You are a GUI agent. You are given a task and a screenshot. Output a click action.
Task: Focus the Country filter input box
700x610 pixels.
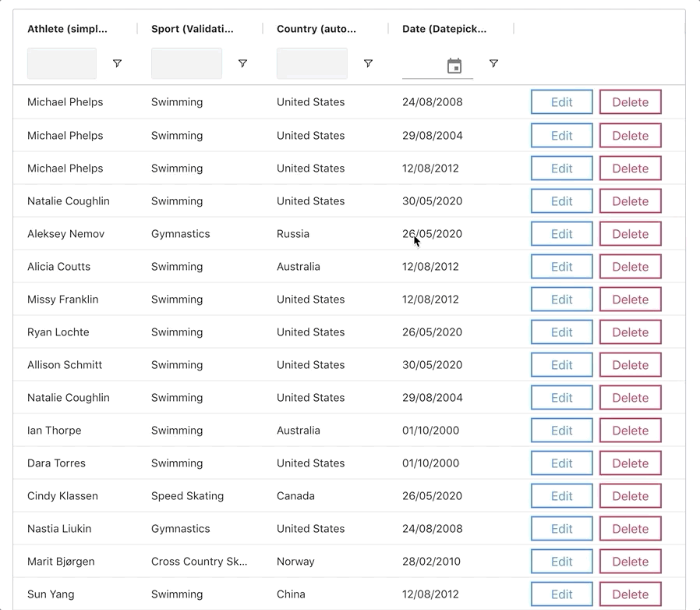click(312, 63)
